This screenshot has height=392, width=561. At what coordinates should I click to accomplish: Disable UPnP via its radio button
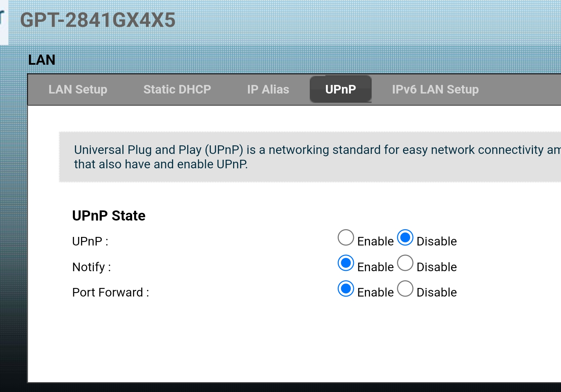click(405, 237)
